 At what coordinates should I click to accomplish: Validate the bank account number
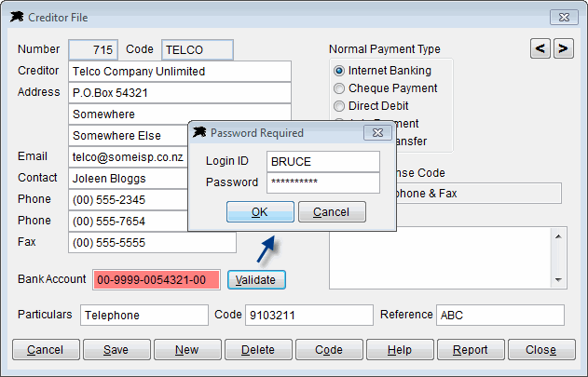256,280
